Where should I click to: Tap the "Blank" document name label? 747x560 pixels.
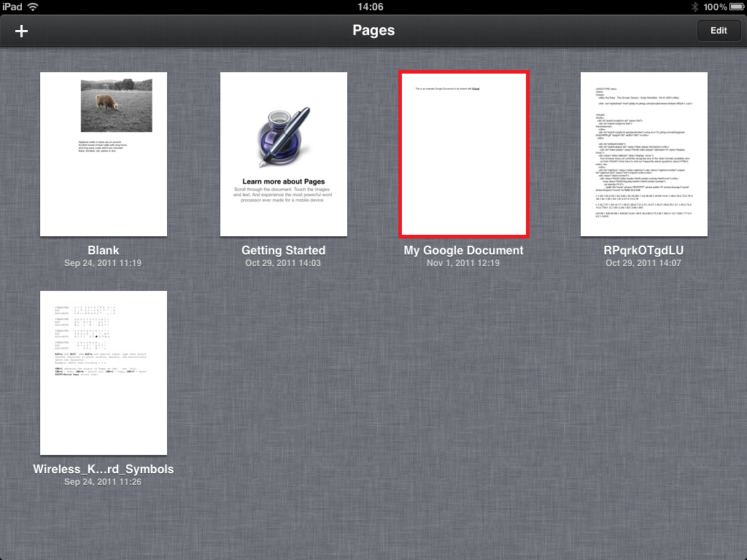104,250
